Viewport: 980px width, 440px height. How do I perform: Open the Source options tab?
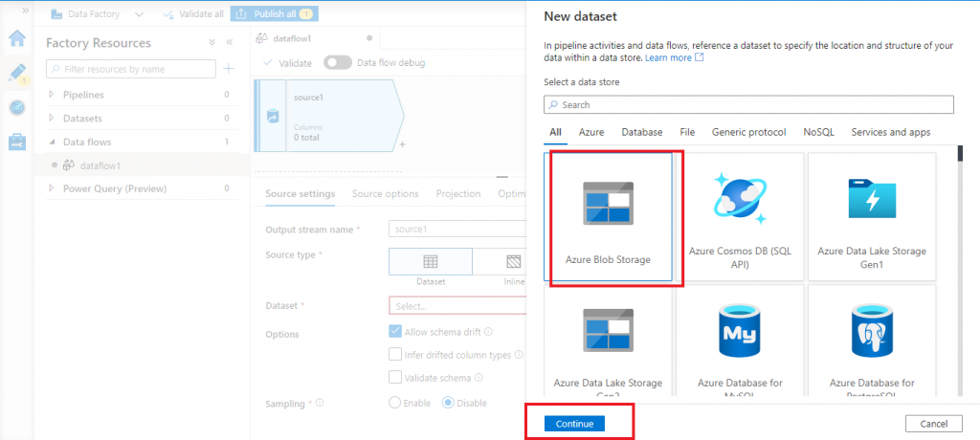[385, 194]
